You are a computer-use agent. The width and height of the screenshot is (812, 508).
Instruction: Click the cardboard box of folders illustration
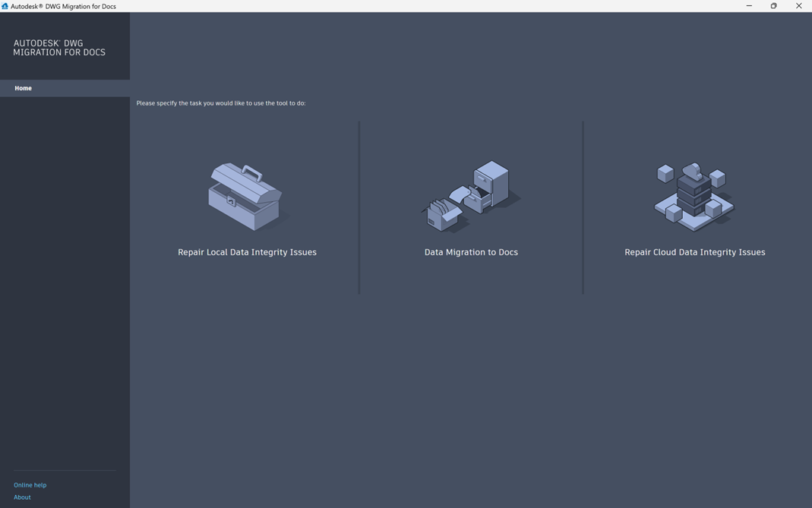click(x=444, y=213)
